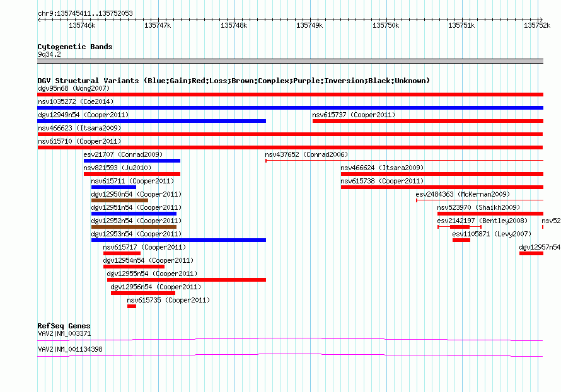Select the red nsv615717 loss bar
Image resolution: width=561 pixels, height=392 pixels.
click(x=122, y=253)
